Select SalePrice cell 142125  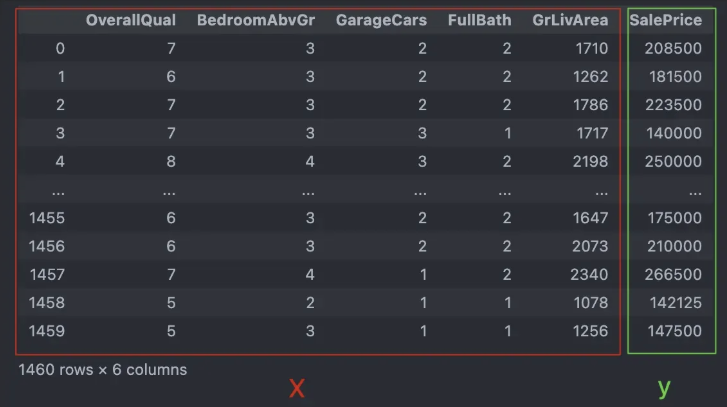pyautogui.click(x=676, y=303)
